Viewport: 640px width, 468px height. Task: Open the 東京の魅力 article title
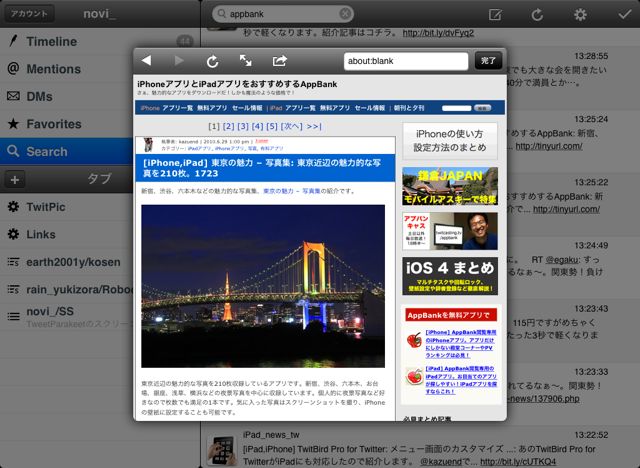pos(262,168)
